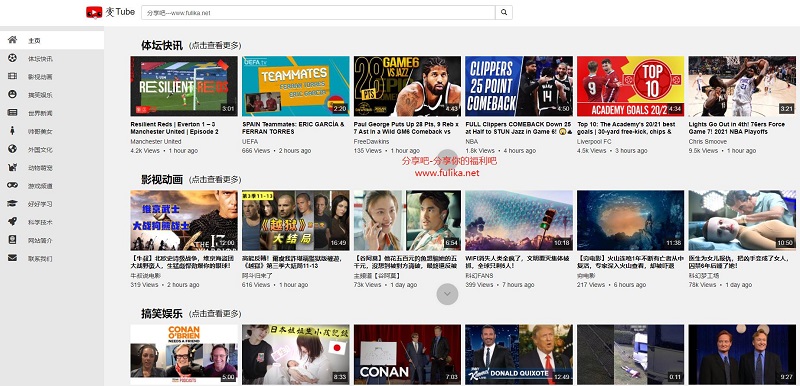Viewport: 800px width, 386px height.
Task: Open 世界新闻 sidebar menu label
Action: coord(40,113)
